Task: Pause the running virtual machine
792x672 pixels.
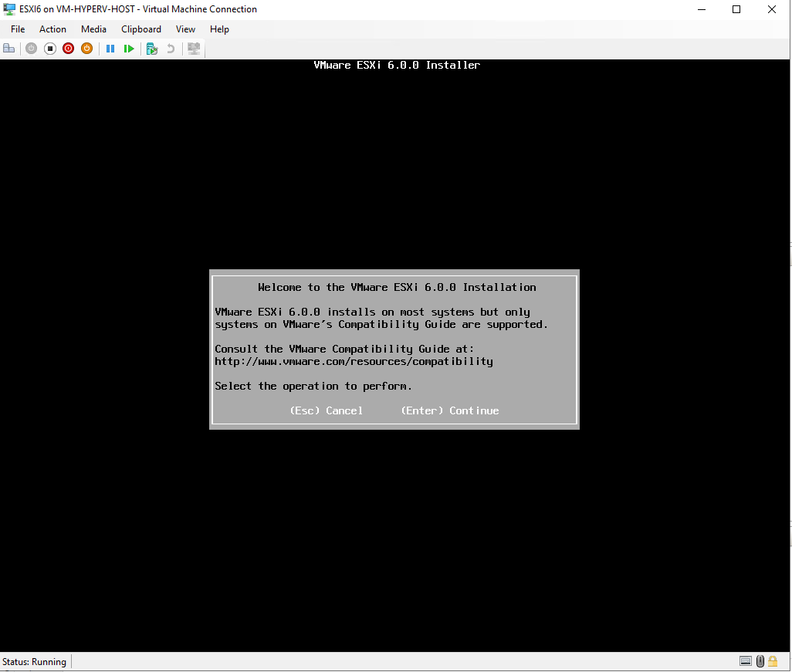Action: click(x=110, y=49)
